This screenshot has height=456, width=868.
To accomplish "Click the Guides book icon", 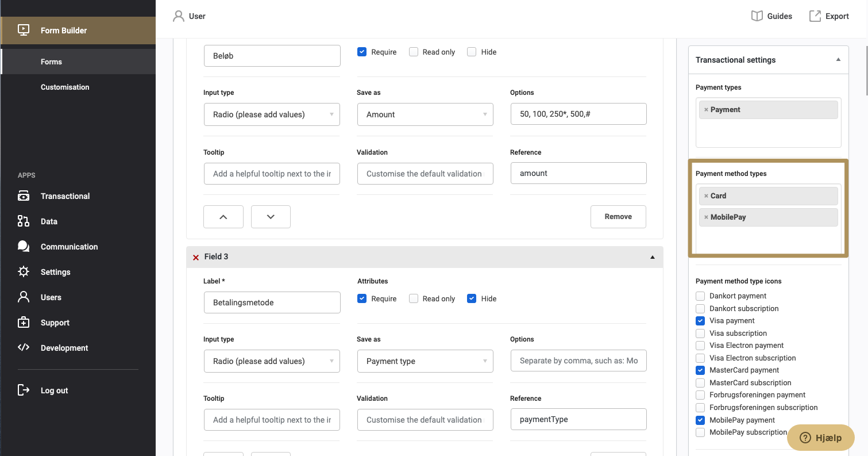I will coord(757,16).
